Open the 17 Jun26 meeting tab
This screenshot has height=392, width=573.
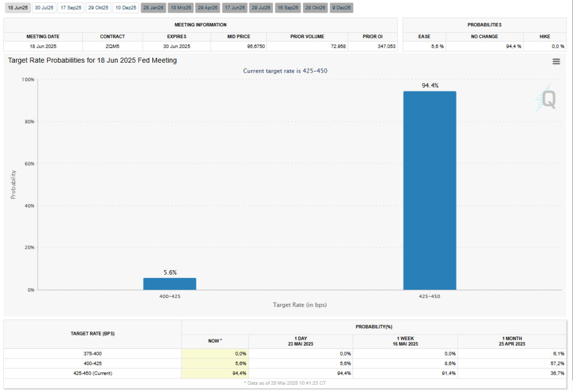pos(234,7)
